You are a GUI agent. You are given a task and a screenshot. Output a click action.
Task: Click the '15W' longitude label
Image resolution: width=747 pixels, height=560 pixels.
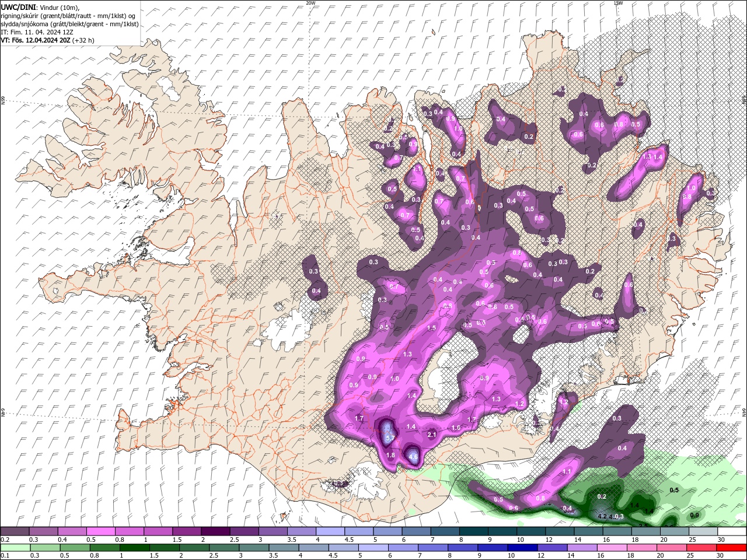(619, 3)
